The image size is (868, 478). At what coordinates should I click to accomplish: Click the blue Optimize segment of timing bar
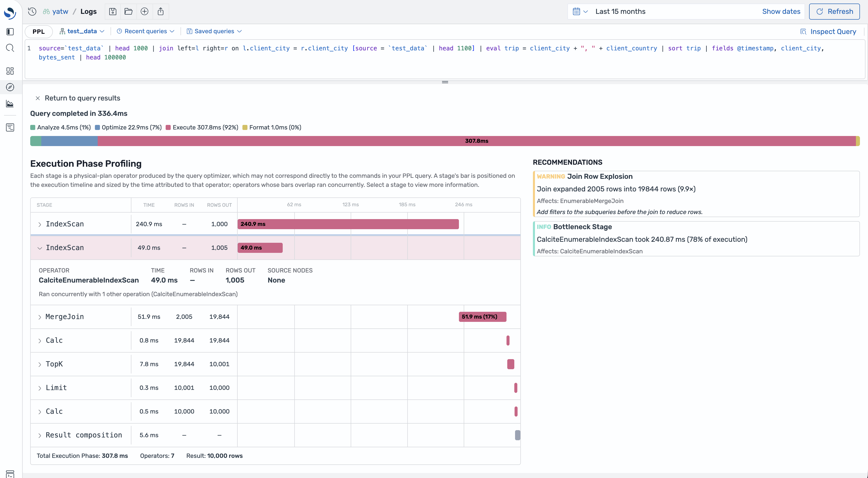pyautogui.click(x=69, y=141)
